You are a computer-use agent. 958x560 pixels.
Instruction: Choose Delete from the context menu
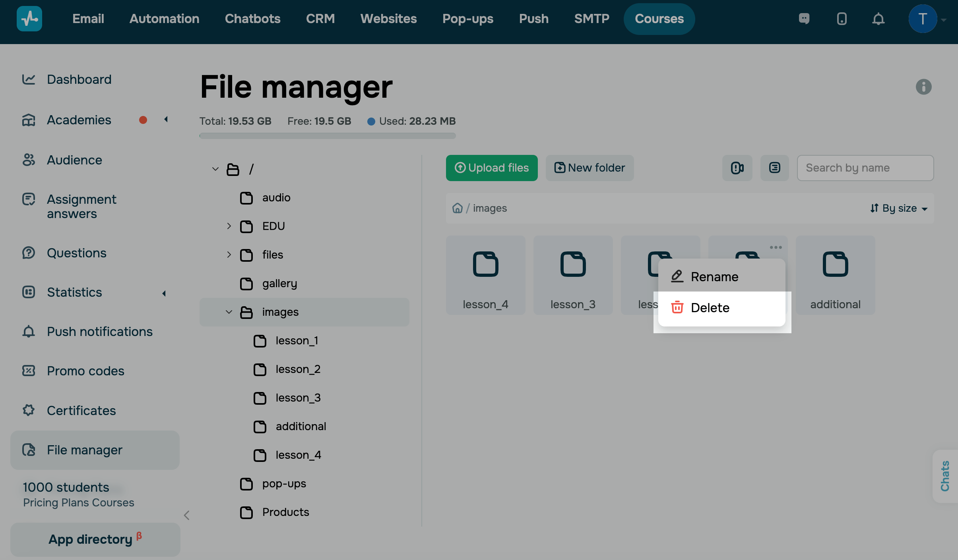710,308
